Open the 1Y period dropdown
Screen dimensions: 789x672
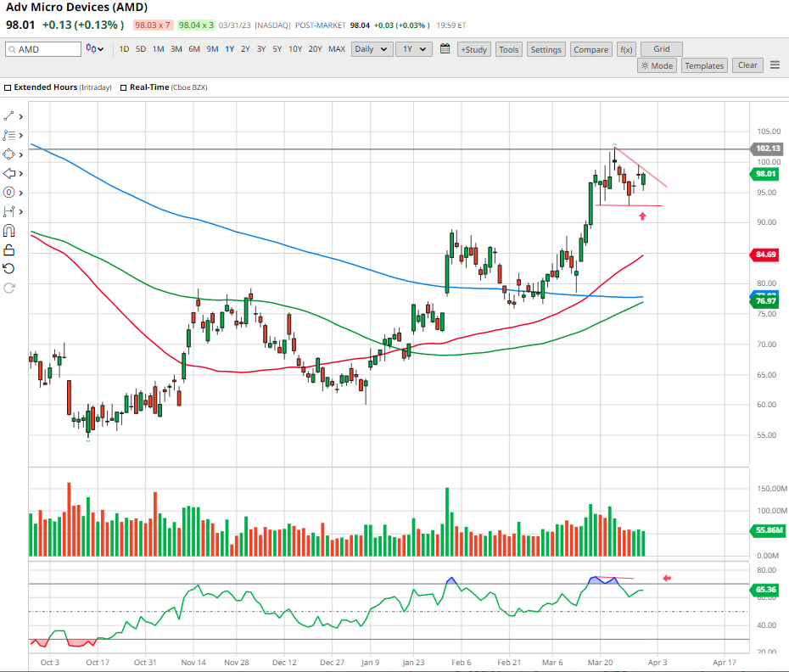414,49
